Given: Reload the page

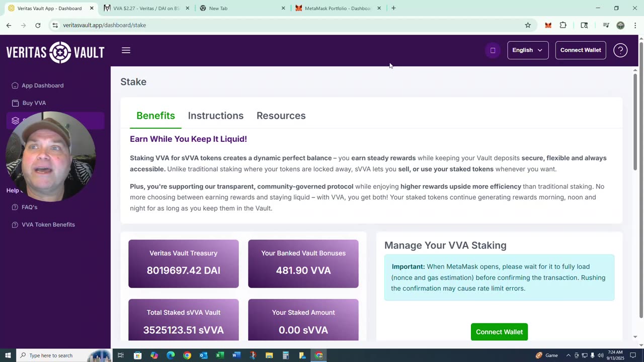Looking at the screenshot, I should (x=38, y=25).
